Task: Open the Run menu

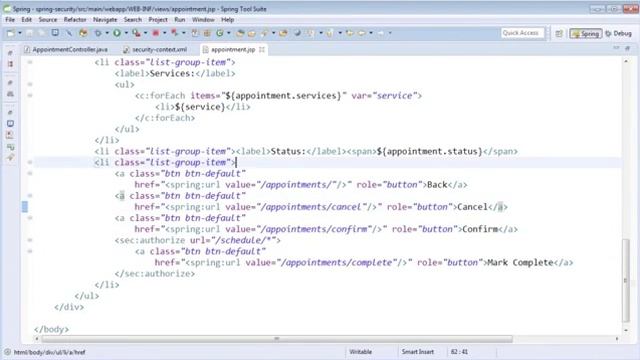Action: pos(180,20)
